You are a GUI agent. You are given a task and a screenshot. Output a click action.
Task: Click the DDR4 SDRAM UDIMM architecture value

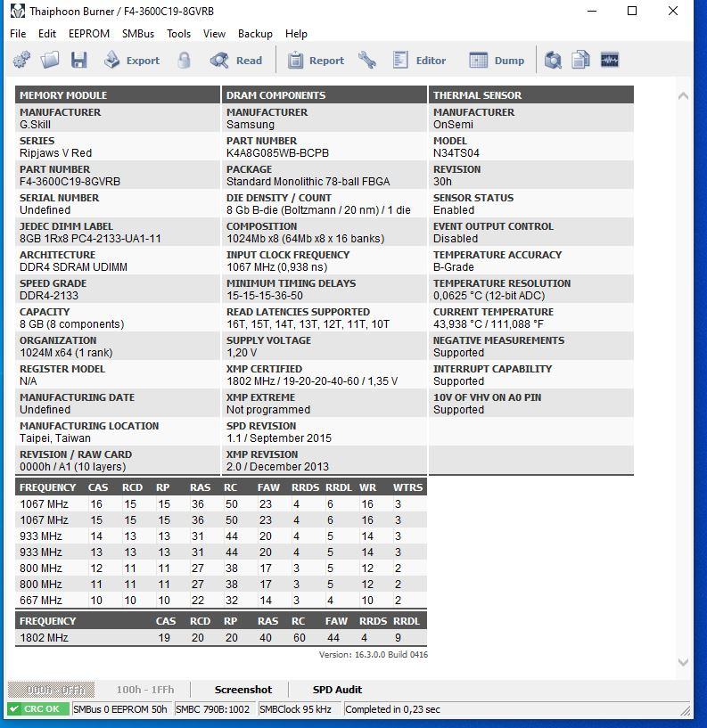coord(73,267)
